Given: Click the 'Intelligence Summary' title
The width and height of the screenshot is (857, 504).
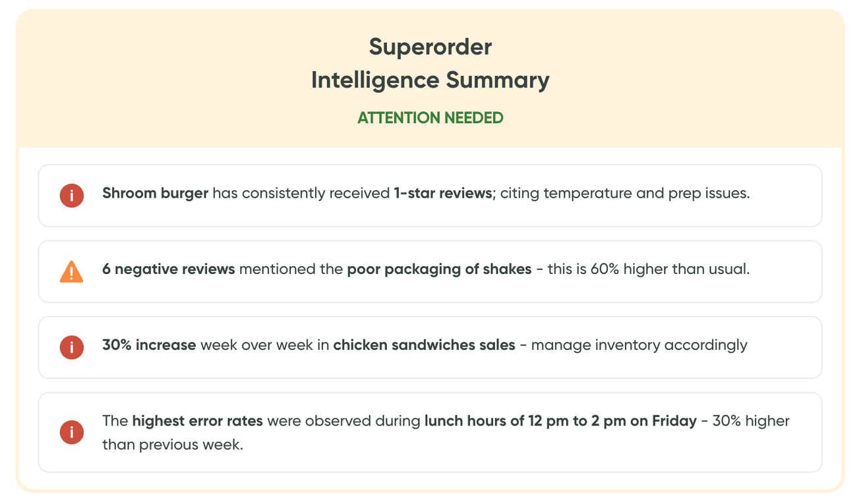Looking at the screenshot, I should 430,80.
